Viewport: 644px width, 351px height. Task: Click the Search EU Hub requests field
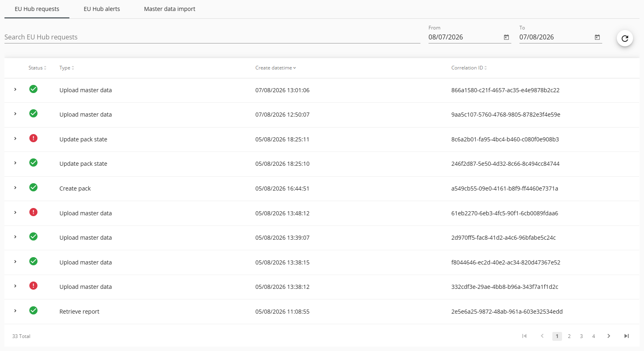(x=212, y=37)
